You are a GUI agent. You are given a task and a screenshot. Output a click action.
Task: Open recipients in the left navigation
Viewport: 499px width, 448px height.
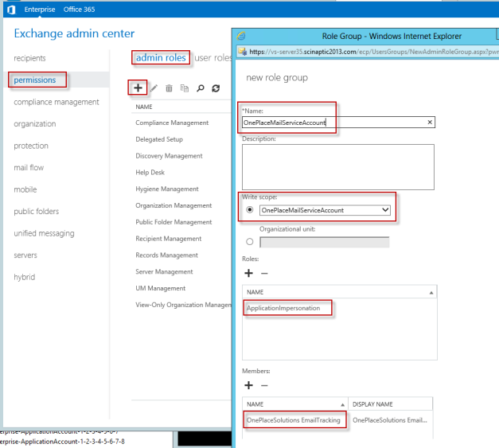tap(29, 58)
